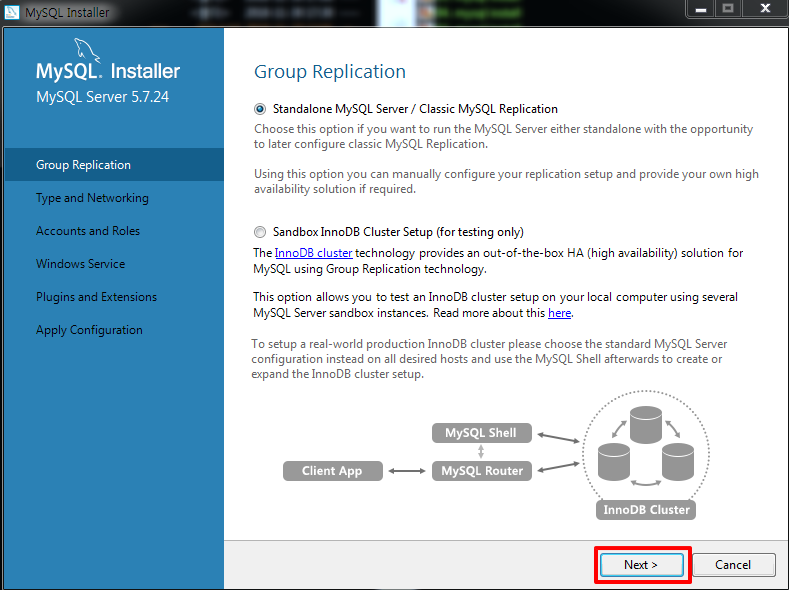Click the MySQL Shell diagram box
This screenshot has height=590, width=789.
[482, 433]
